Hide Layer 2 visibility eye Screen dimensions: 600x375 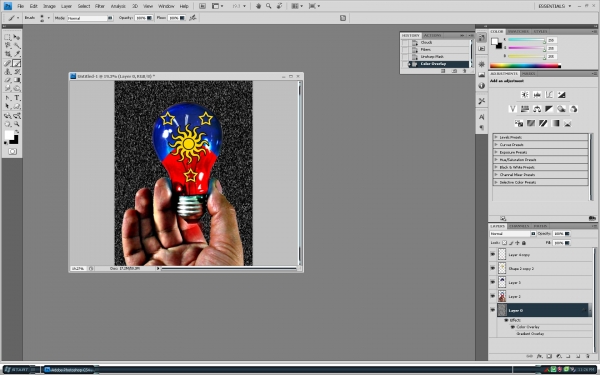point(492,296)
